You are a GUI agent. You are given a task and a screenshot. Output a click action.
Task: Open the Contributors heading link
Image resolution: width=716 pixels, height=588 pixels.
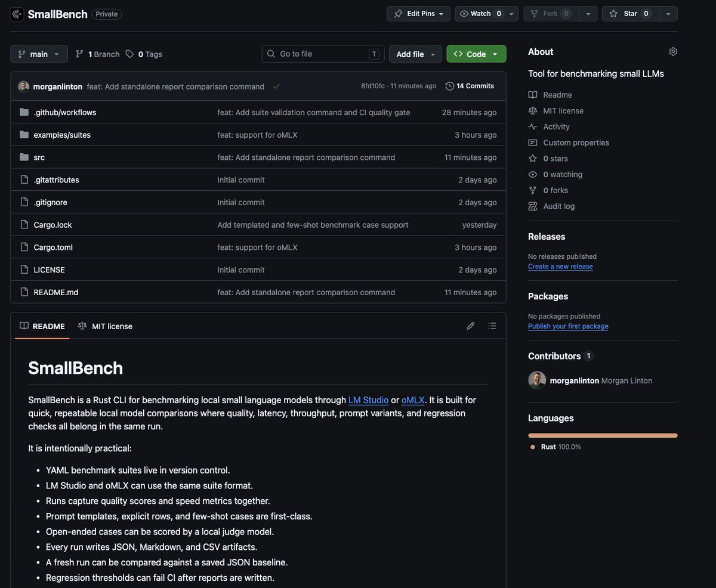[554, 356]
